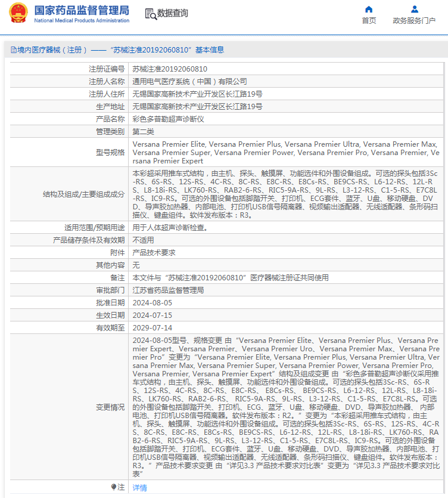Click the 本彩超采用推车式结构 description paragraph
This screenshot has width=448, height=498.
pyautogui.click(x=285, y=194)
